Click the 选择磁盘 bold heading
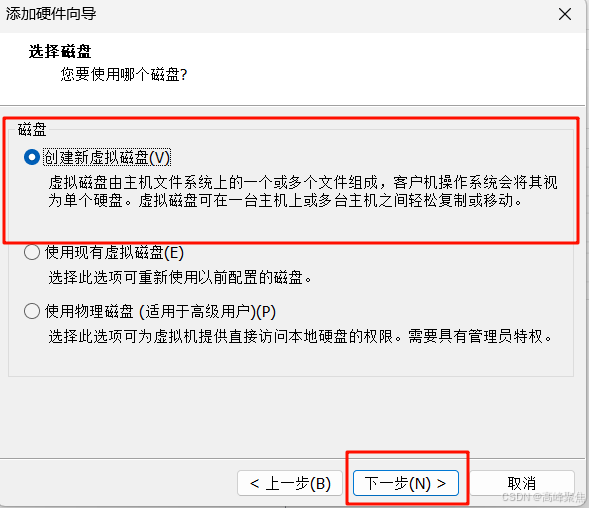The image size is (589, 508). pos(60,51)
